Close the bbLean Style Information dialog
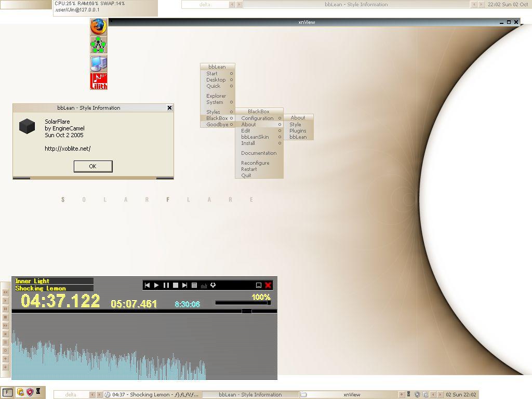Screen dimensions: 532x399 pos(170,108)
